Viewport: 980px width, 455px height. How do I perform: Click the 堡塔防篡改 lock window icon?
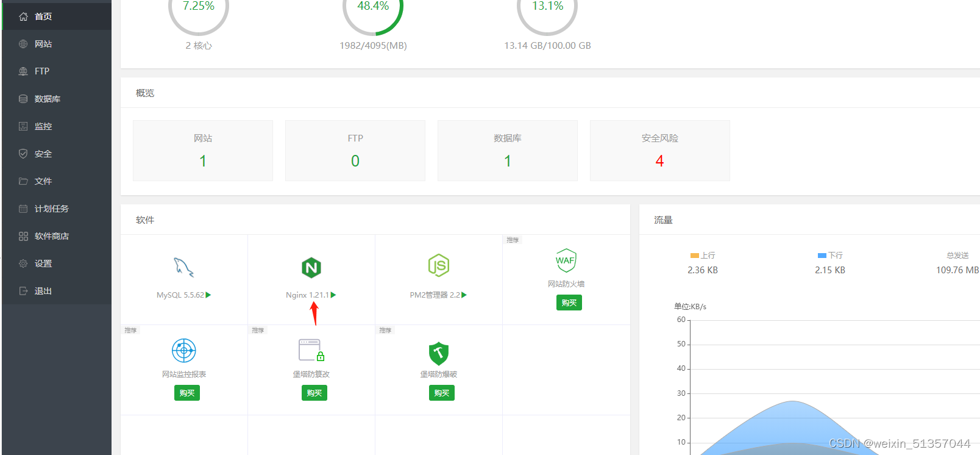click(311, 350)
